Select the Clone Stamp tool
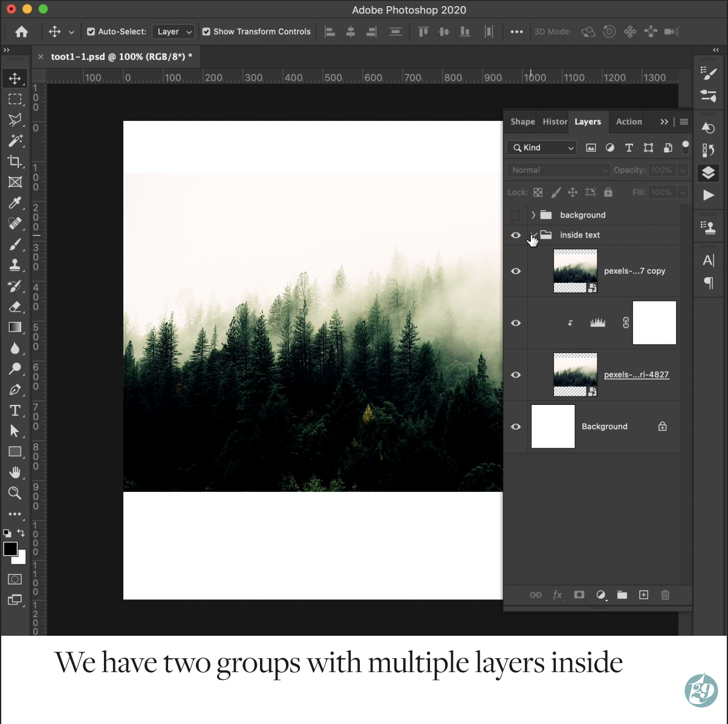728x724 pixels. click(x=15, y=265)
